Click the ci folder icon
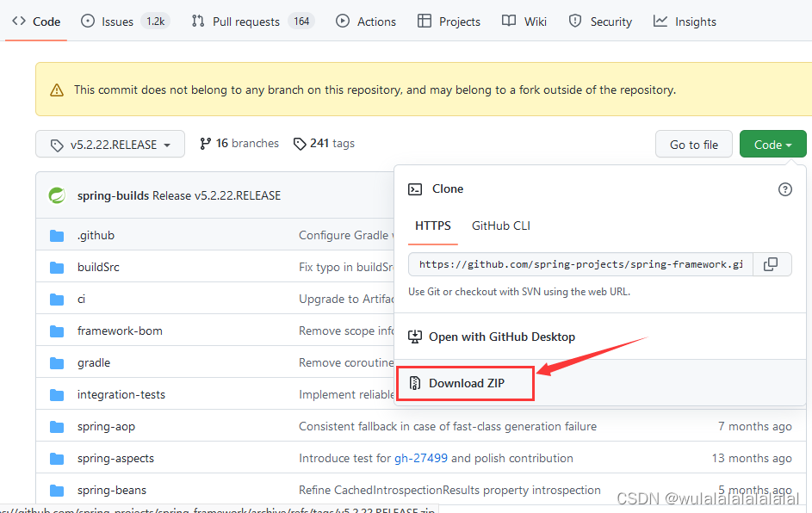 click(x=57, y=300)
